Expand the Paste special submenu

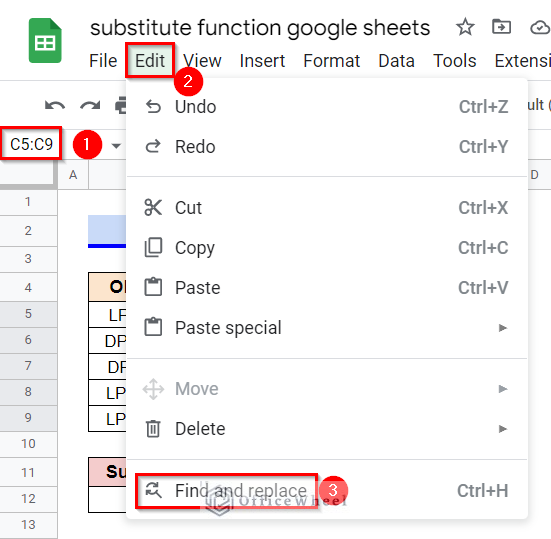(x=327, y=328)
